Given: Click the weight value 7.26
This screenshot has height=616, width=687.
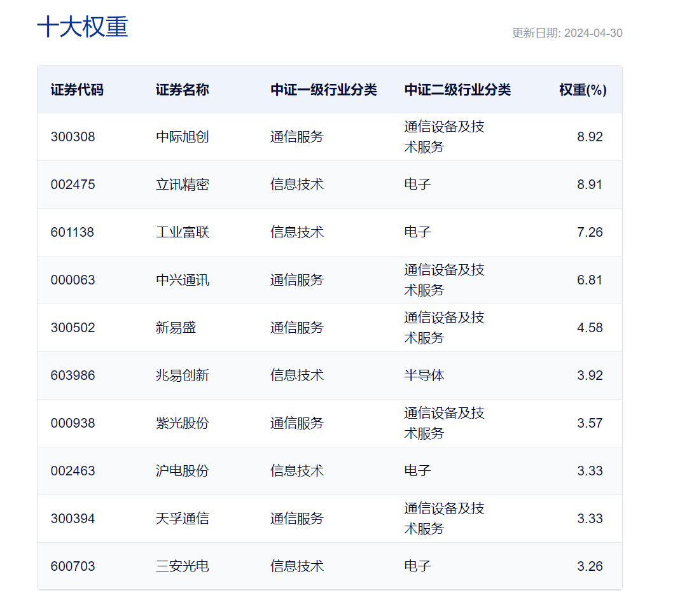Looking at the screenshot, I should tap(590, 232).
